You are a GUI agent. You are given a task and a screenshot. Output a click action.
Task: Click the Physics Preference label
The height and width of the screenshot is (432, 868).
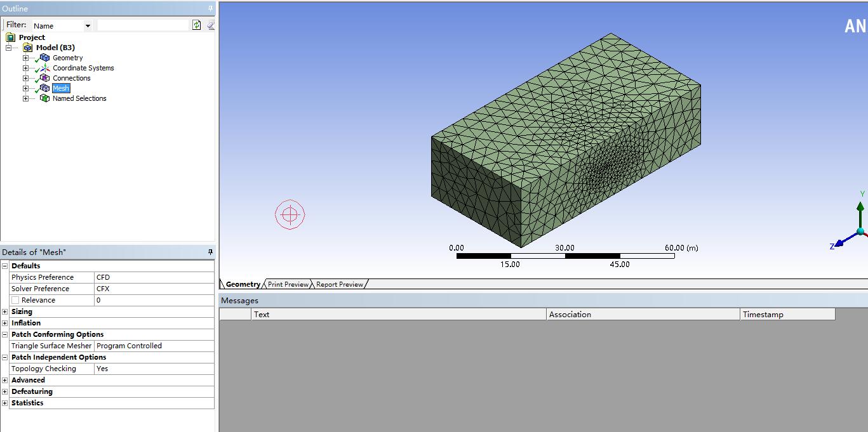tap(43, 277)
